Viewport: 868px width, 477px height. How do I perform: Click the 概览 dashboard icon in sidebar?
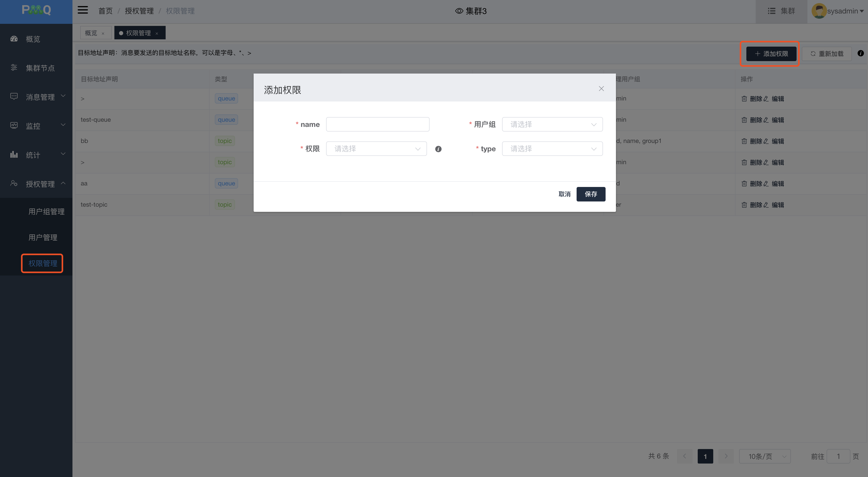tap(14, 39)
